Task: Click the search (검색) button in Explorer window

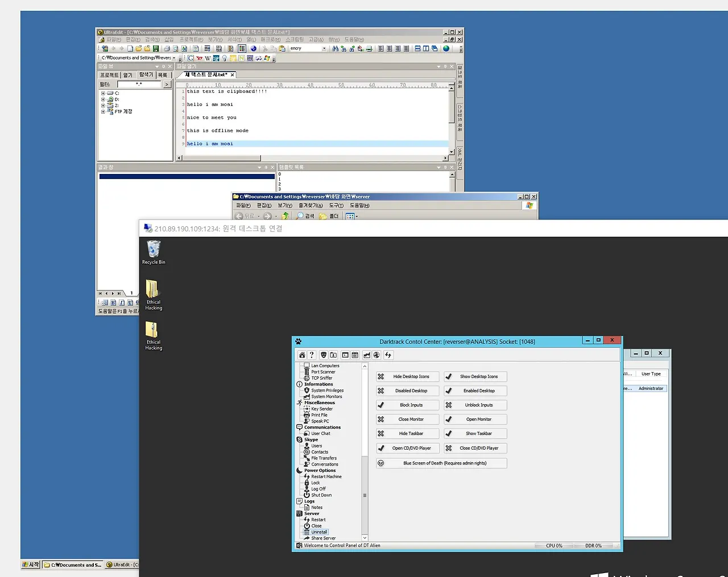Action: [x=305, y=216]
